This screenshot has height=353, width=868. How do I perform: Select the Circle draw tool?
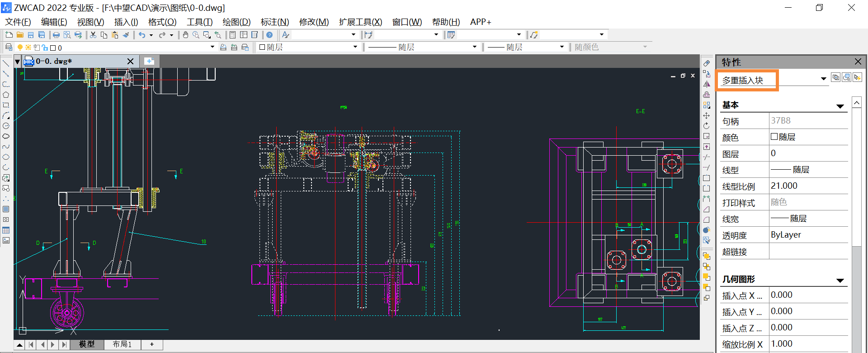pos(6,126)
